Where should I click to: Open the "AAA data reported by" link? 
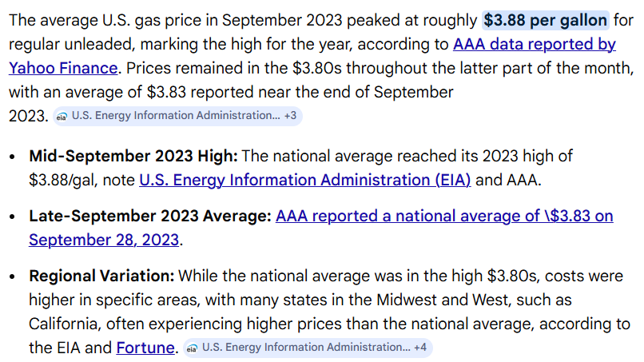click(x=534, y=44)
